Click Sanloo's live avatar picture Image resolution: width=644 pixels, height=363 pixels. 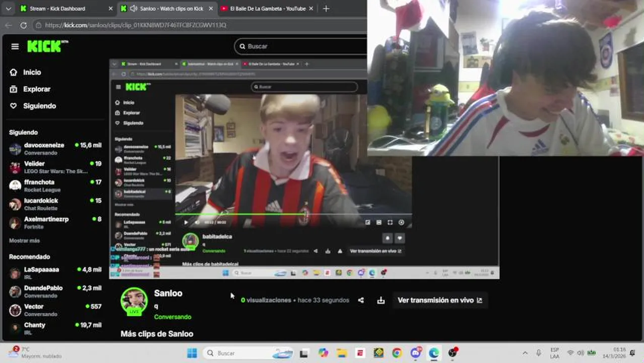tap(134, 301)
